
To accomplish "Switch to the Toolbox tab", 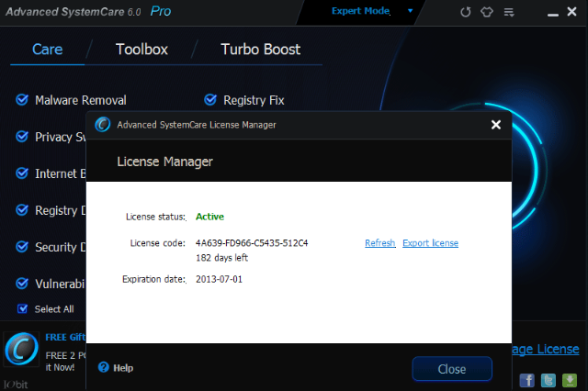I will pos(141,50).
